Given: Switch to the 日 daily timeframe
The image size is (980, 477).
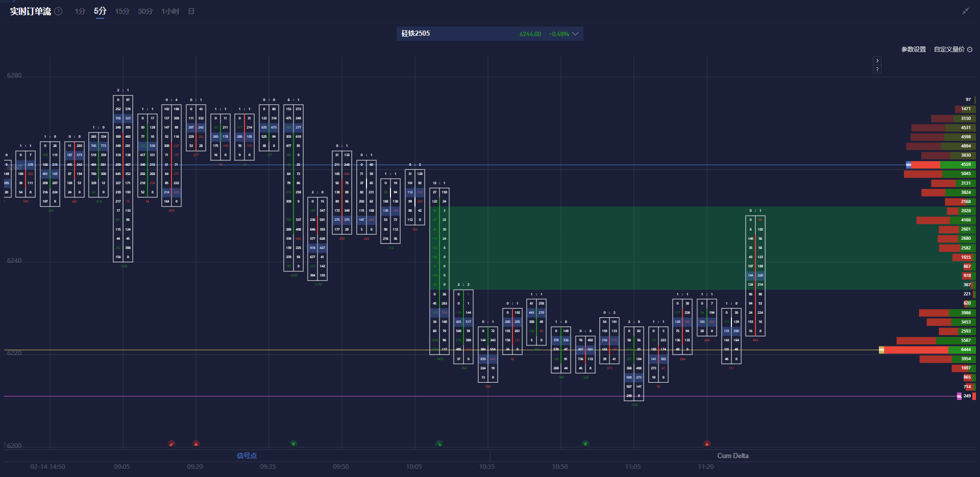Looking at the screenshot, I should coord(191,11).
